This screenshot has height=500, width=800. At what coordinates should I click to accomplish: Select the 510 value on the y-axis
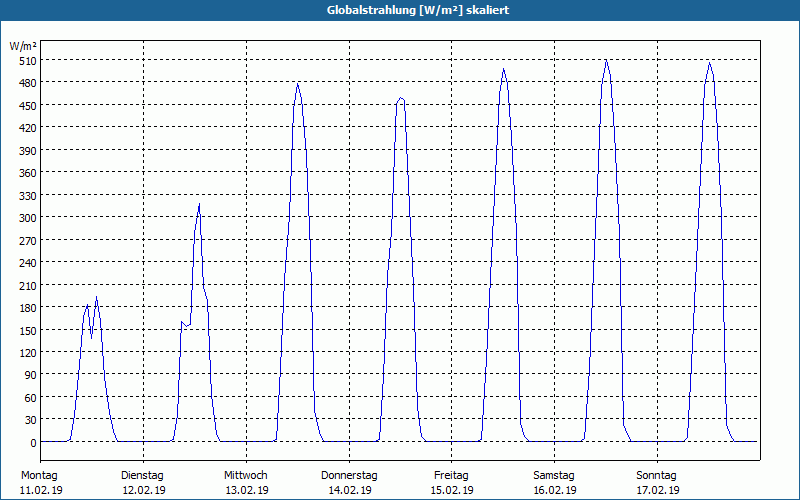tap(27, 60)
